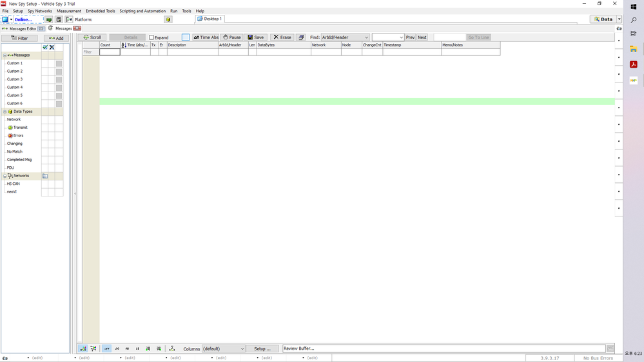Open the Data button
This screenshot has height=362, width=644.
(603, 19)
